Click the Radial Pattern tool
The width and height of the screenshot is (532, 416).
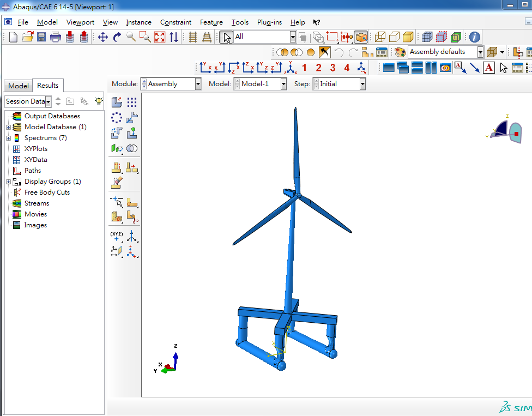(117, 118)
